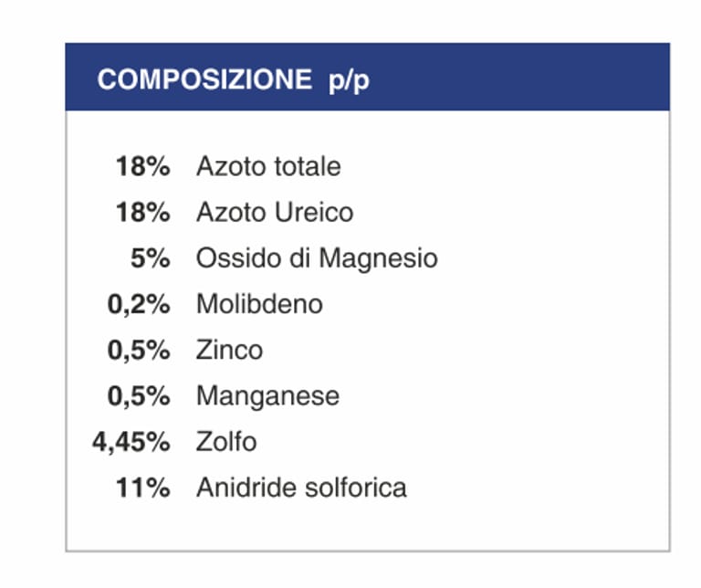Select the Molibdeno label
The width and height of the screenshot is (701, 588).
coord(259,304)
